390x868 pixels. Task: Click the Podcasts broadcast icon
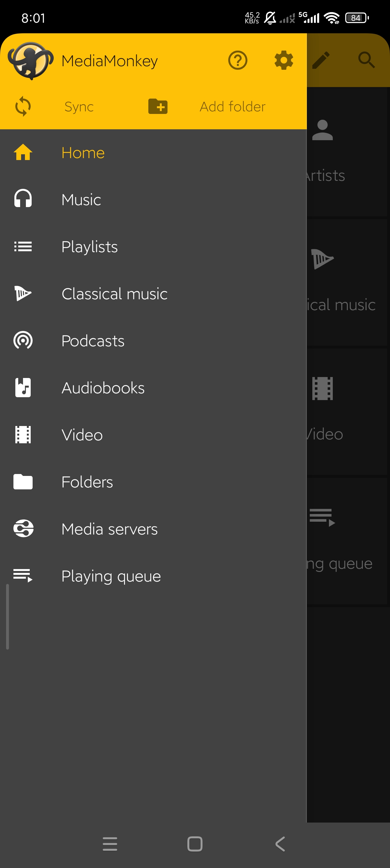tap(23, 340)
